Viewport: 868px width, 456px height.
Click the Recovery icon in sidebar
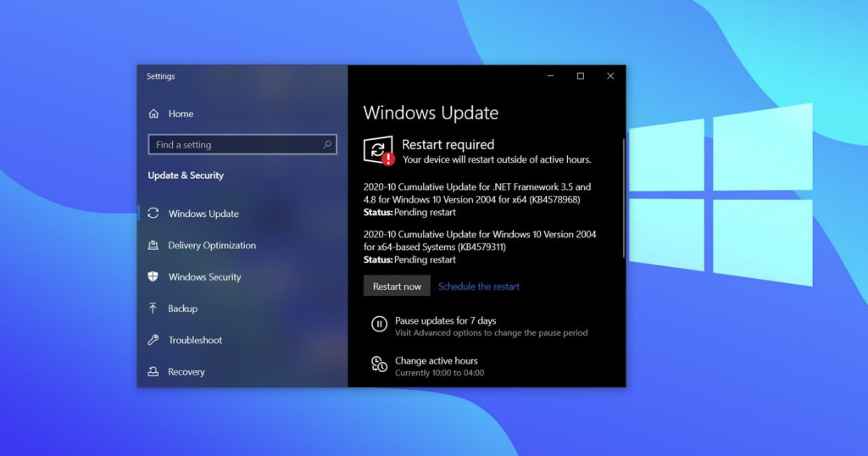coord(153,371)
